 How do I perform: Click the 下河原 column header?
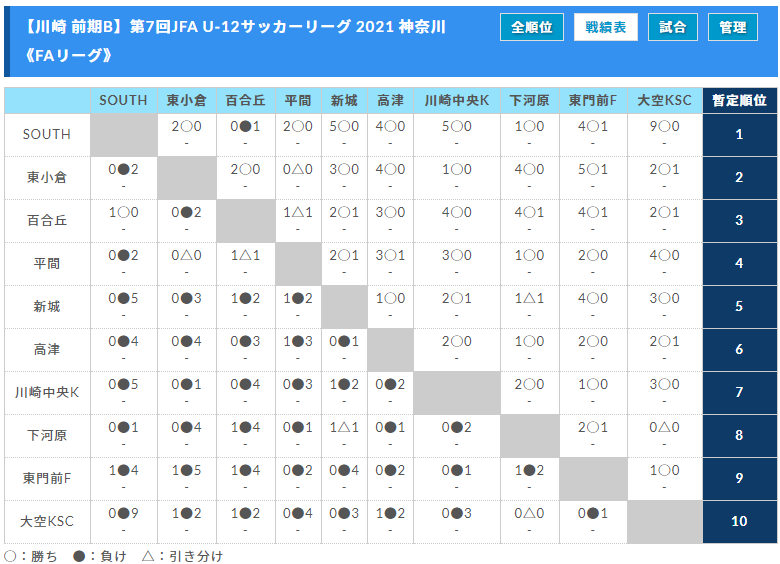(x=530, y=100)
